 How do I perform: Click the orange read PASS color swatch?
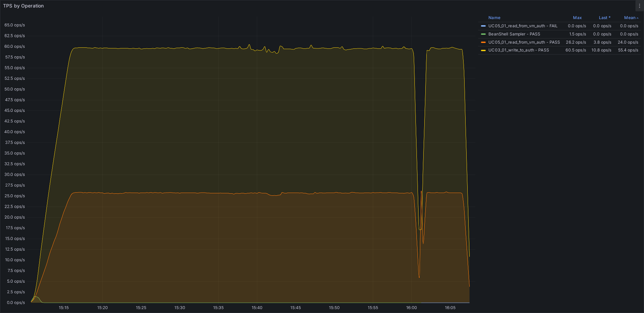point(483,42)
